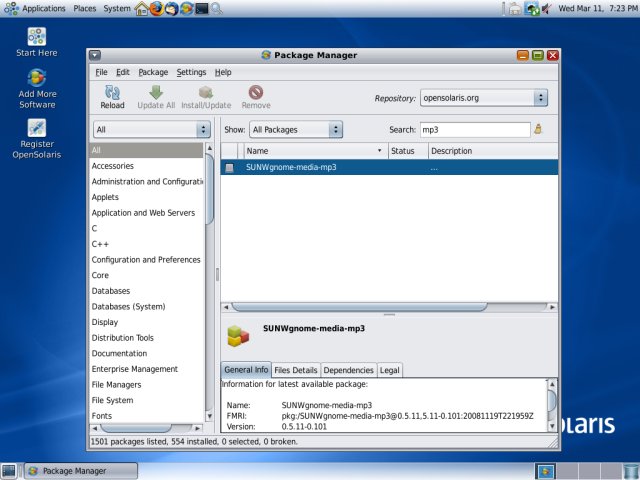Select the Core category
The width and height of the screenshot is (640, 480).
[x=146, y=275]
